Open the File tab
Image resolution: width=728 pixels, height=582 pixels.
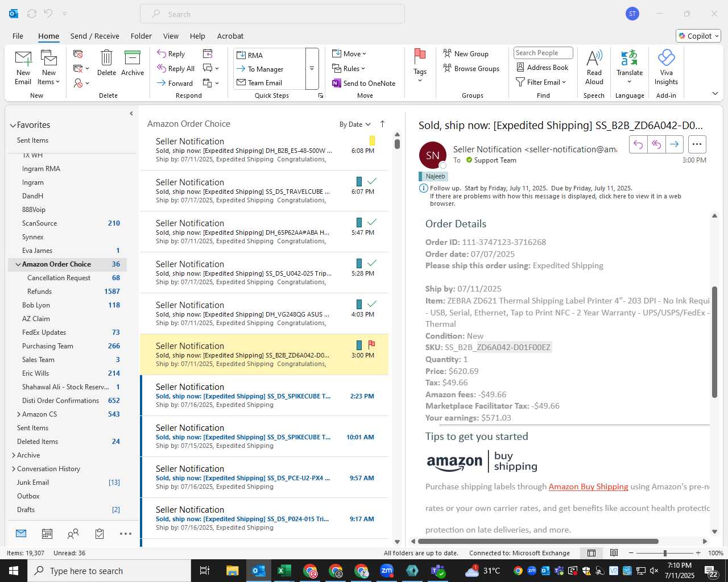(18, 36)
